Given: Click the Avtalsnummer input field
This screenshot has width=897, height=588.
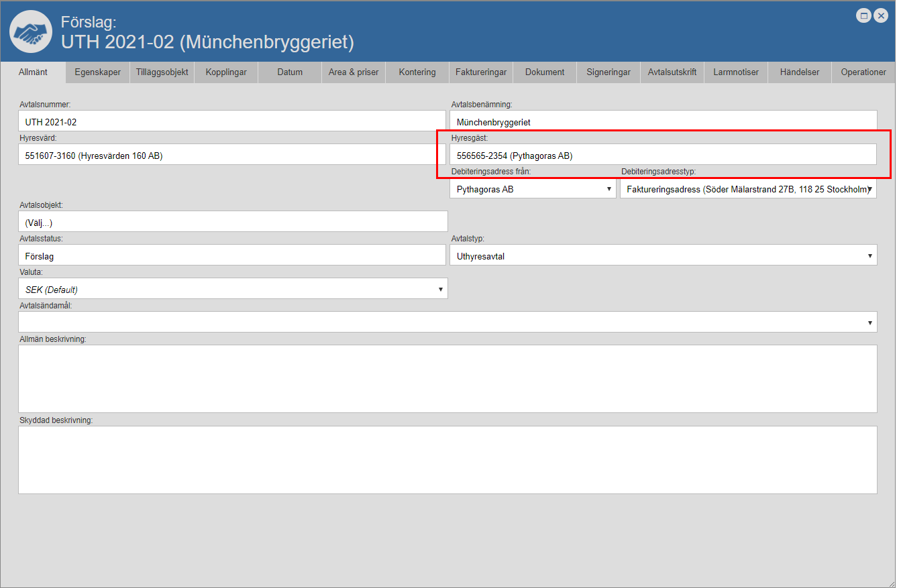Looking at the screenshot, I should point(232,122).
